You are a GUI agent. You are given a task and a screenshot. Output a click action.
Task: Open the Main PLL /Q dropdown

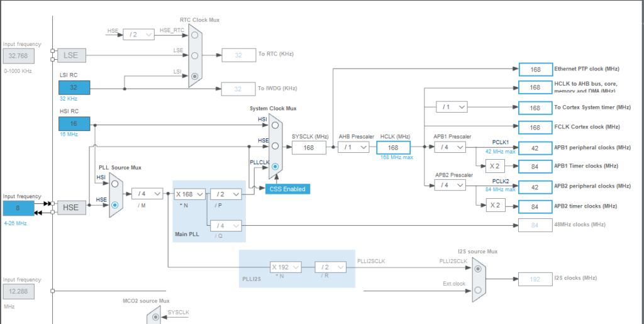pos(226,225)
